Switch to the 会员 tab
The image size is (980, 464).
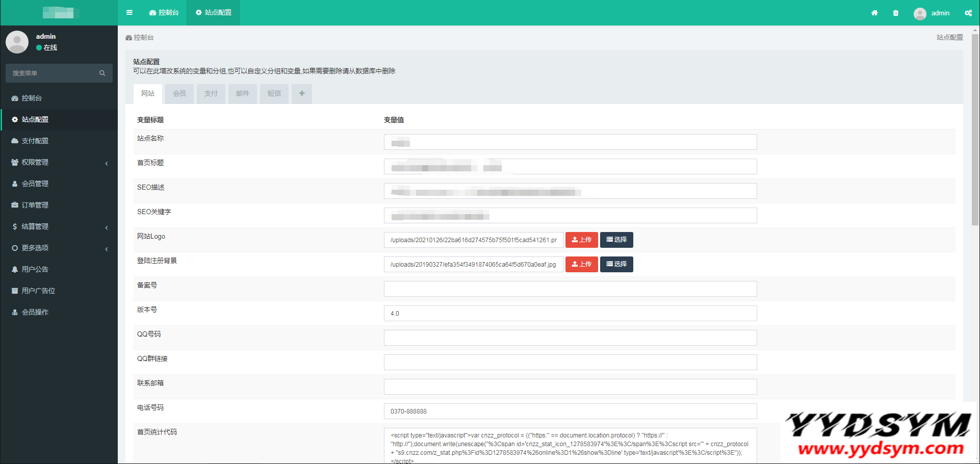coord(179,94)
